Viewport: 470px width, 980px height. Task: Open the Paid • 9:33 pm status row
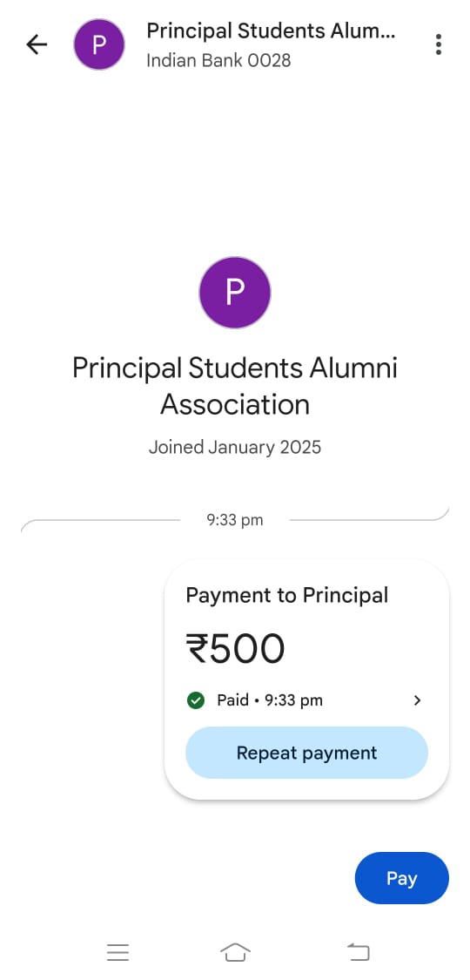(x=305, y=700)
